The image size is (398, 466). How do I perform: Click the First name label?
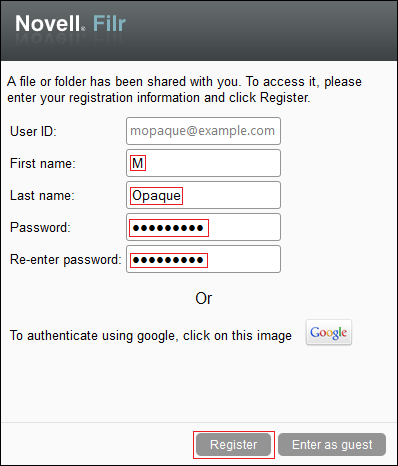tap(43, 163)
